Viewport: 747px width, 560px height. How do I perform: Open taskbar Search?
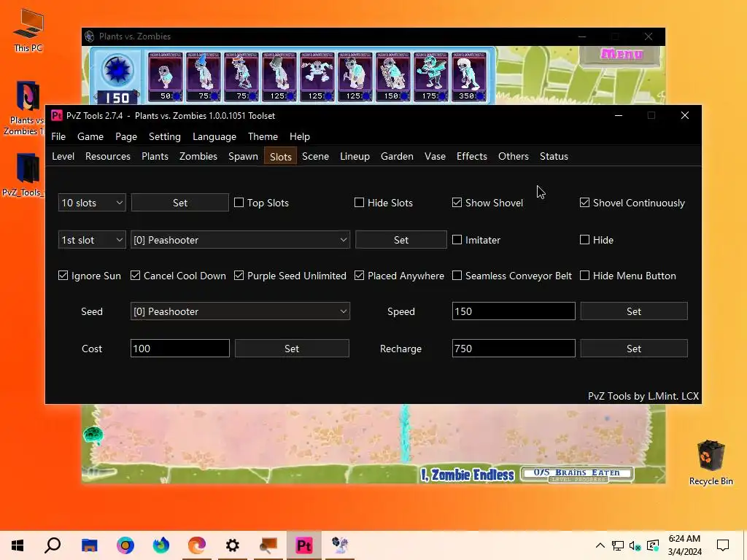click(x=53, y=545)
